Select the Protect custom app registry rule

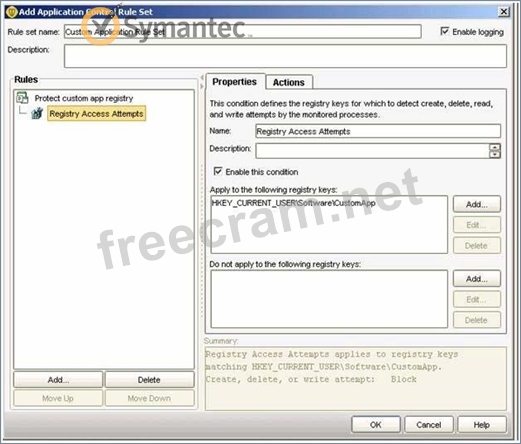pos(84,98)
